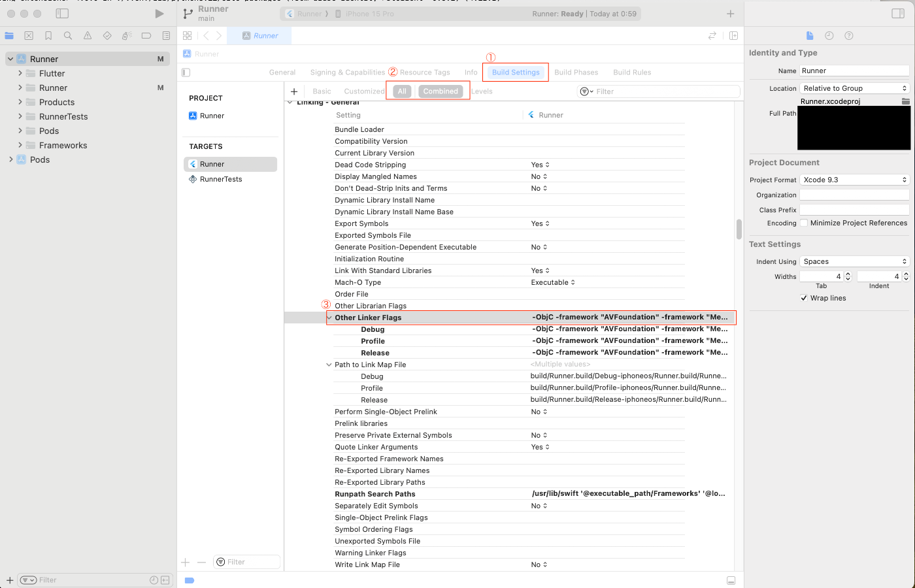This screenshot has width=915, height=588.
Task: Open the Resource Tags tab
Action: point(425,73)
